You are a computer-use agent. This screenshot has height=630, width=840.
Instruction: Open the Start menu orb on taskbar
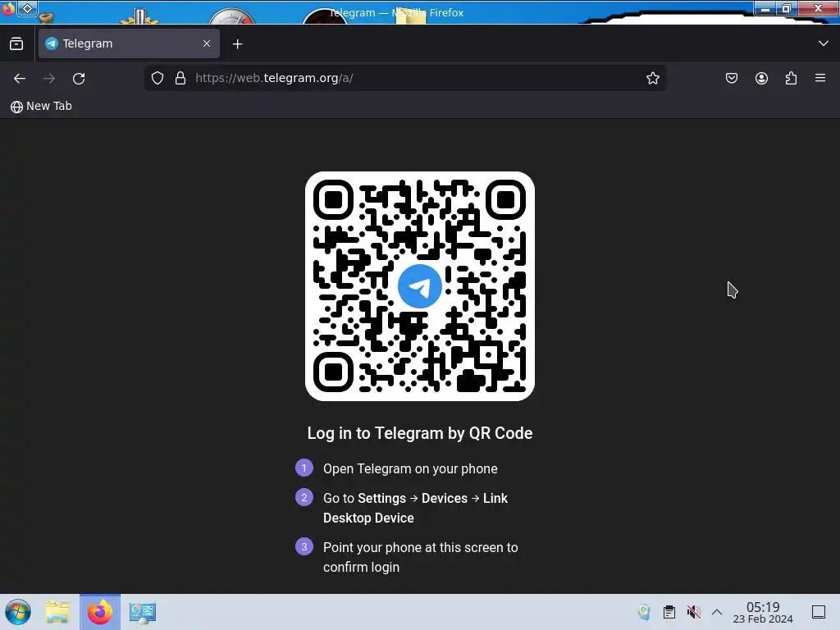tap(18, 612)
